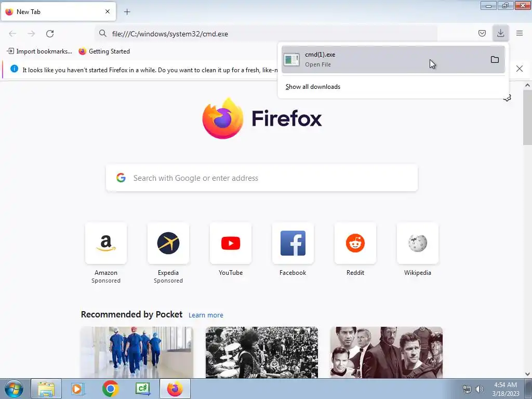Open the Pocket story with black-and-white concert photo

coord(262,353)
